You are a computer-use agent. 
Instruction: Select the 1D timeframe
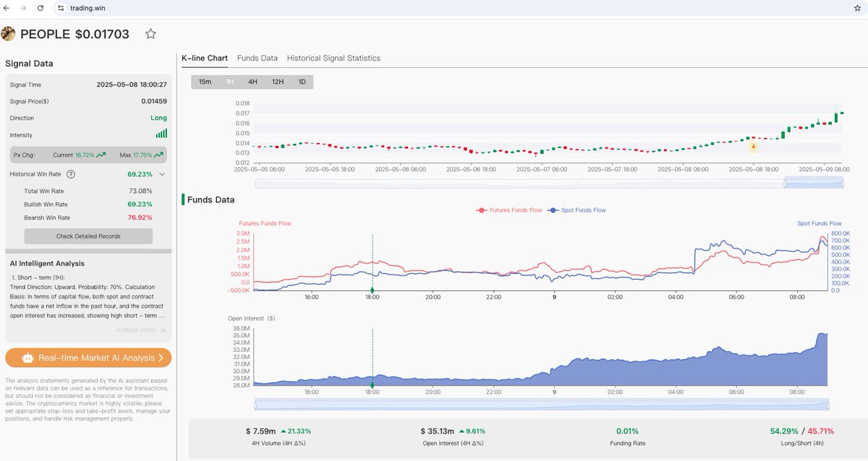[x=302, y=82]
